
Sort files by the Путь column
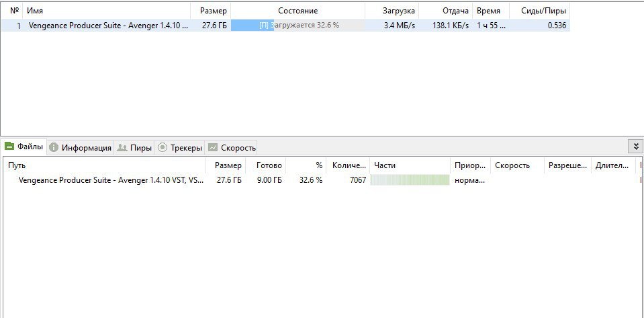105,165
